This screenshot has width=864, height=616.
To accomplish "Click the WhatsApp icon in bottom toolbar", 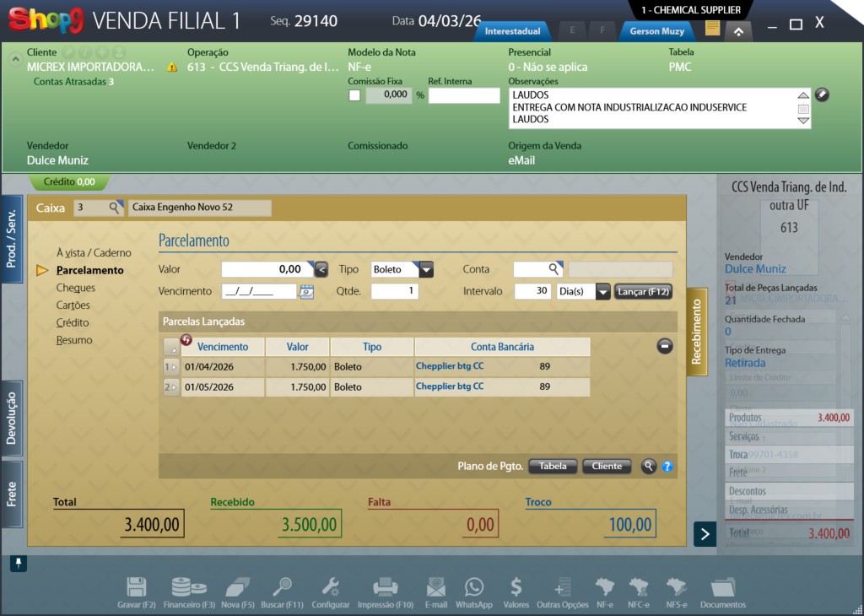I will pos(473,587).
